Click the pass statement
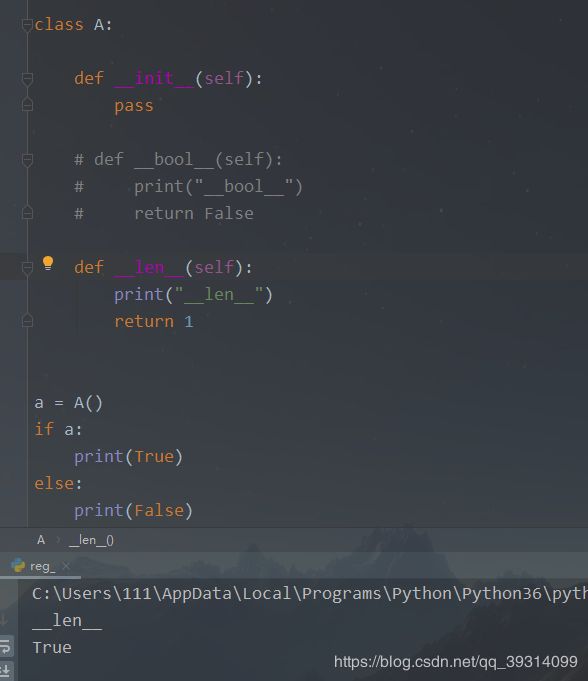 [x=134, y=106]
